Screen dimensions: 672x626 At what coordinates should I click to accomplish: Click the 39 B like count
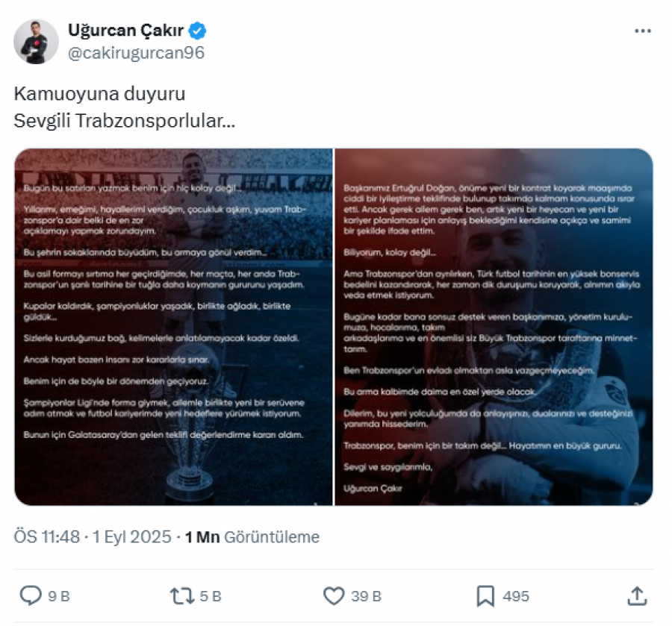pyautogui.click(x=366, y=596)
